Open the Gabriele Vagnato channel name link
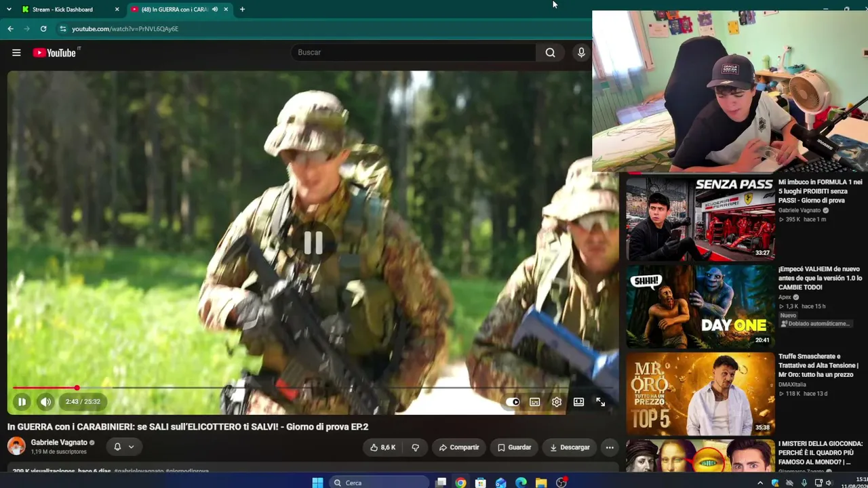 click(59, 443)
